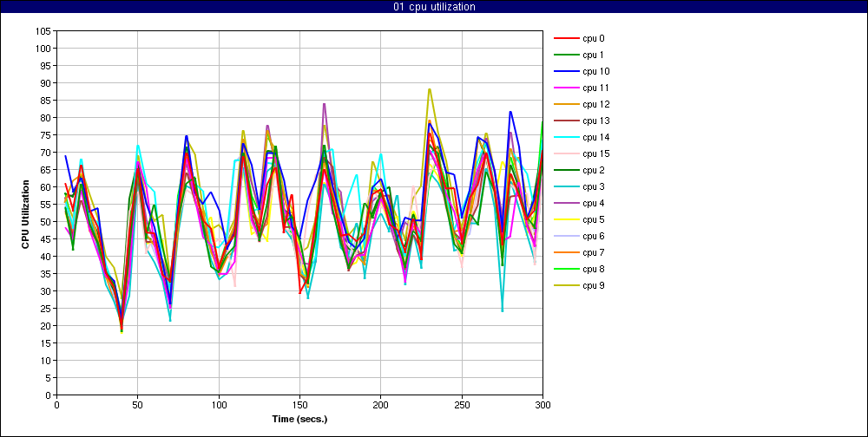This screenshot has height=437, width=868.
Task: Choose the cpu 15 legend text
Action: (x=595, y=153)
